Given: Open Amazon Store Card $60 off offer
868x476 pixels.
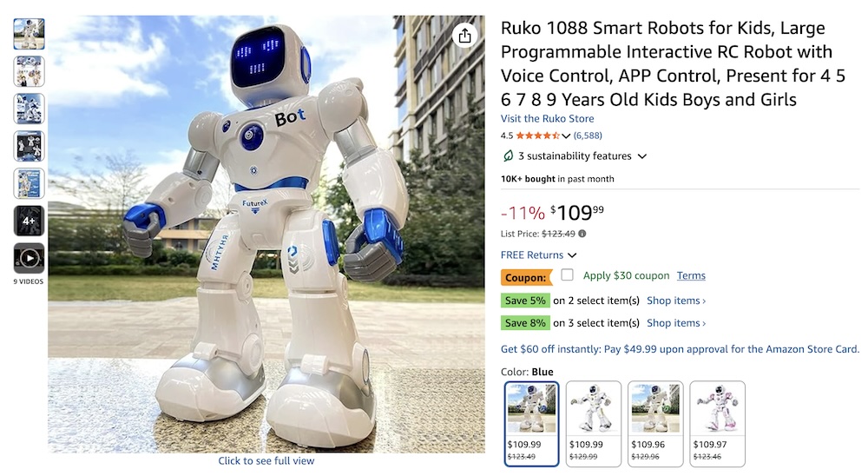Looking at the screenshot, I should point(680,349).
